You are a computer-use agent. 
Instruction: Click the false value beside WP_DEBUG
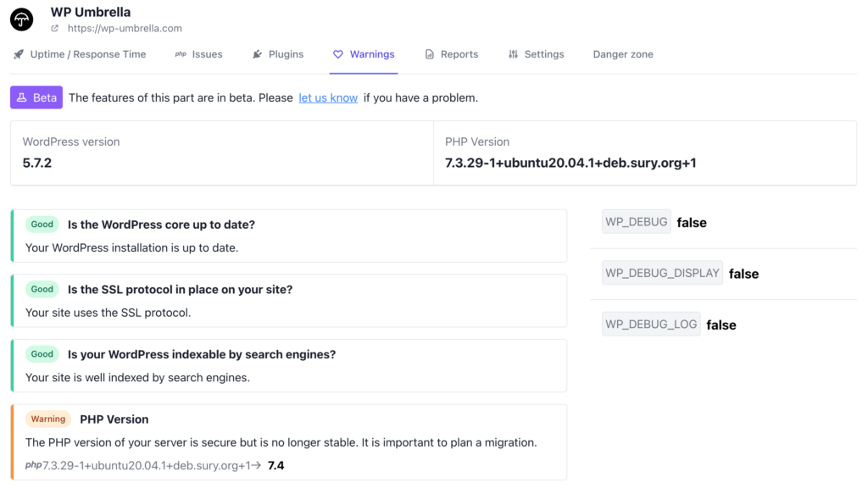pyautogui.click(x=692, y=222)
